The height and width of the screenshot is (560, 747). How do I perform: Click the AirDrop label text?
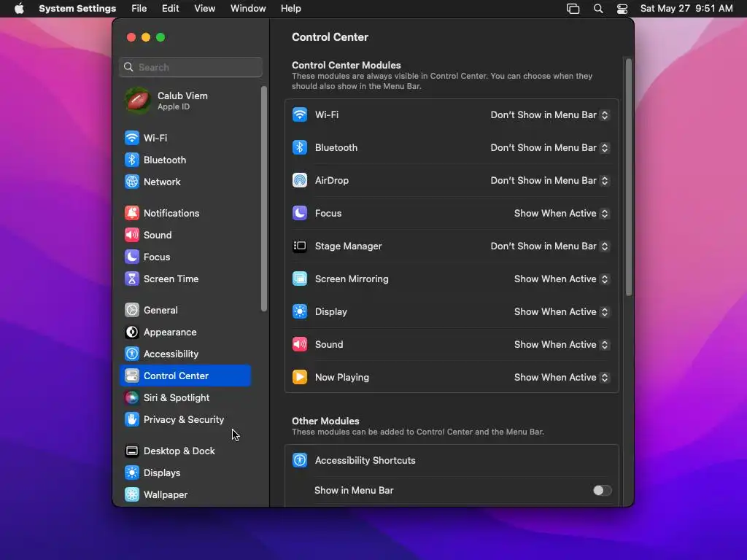pos(332,181)
